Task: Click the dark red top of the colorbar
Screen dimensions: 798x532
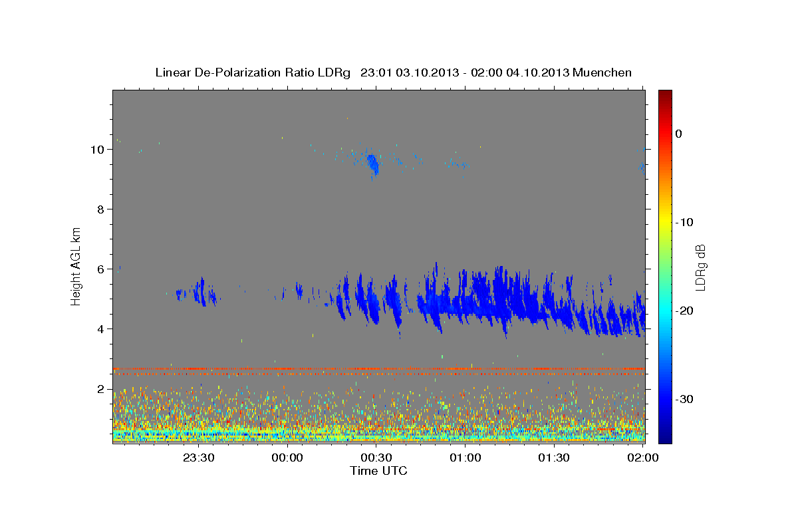Action: [665, 96]
